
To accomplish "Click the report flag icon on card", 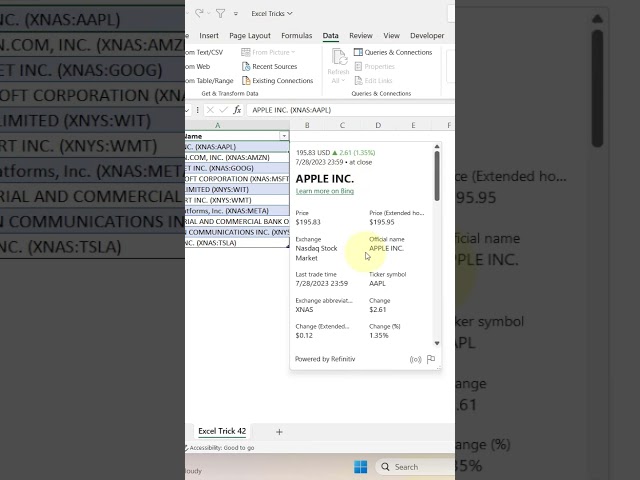I will click(x=431, y=359).
